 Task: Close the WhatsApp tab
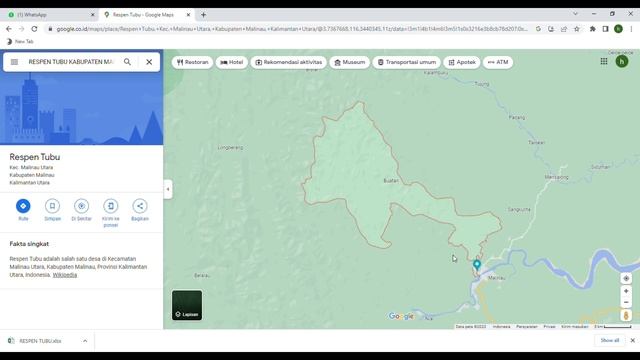pyautogui.click(x=93, y=15)
